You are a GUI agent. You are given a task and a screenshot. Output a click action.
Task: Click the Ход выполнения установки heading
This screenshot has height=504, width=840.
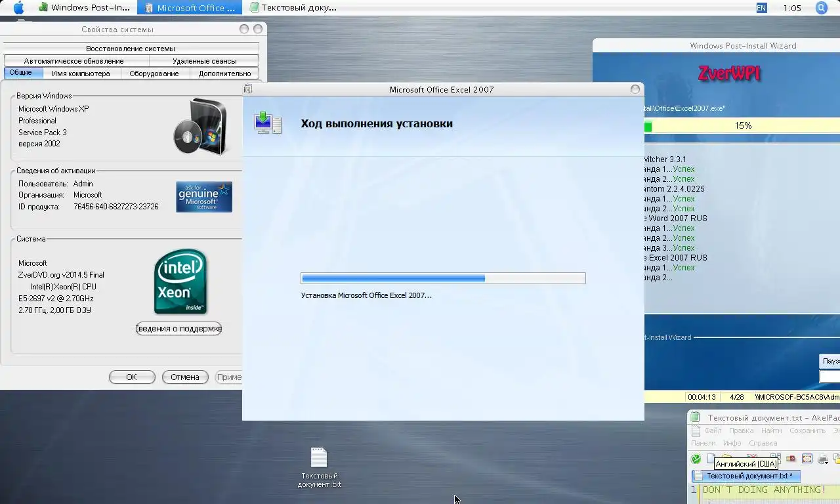pos(377,123)
